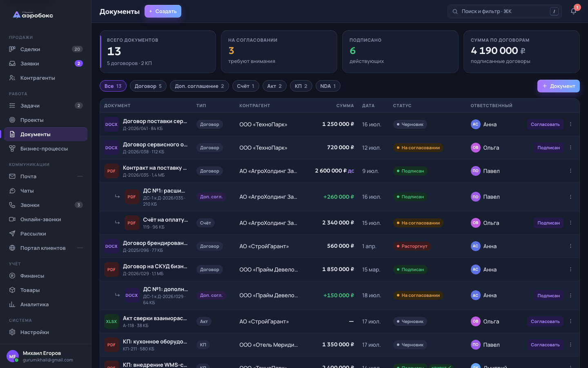588x368 pixels.
Task: Click the Заявки inbox icon
Action: (x=12, y=63)
